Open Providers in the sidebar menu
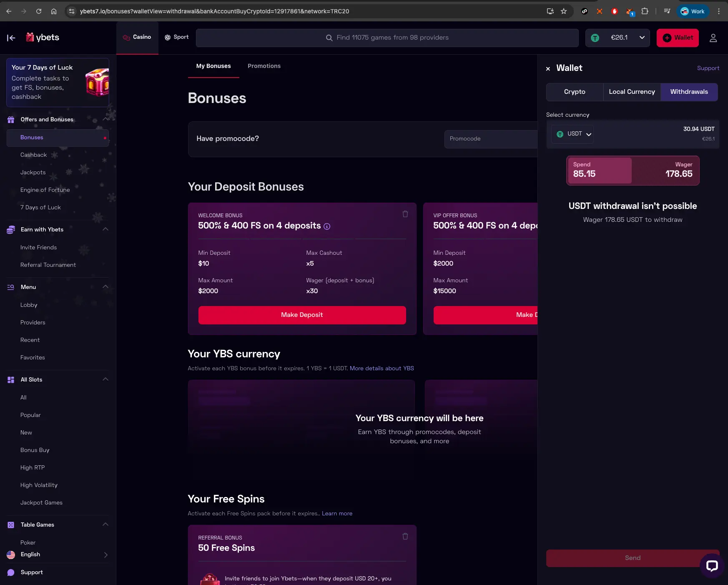The width and height of the screenshot is (728, 585). point(33,323)
